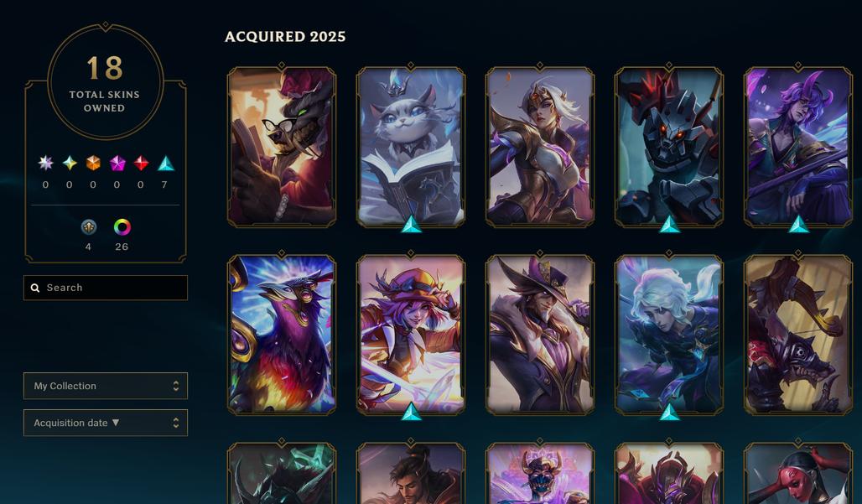Click the red Legendary rarity gem icon
The image size is (862, 504).
coord(141,163)
